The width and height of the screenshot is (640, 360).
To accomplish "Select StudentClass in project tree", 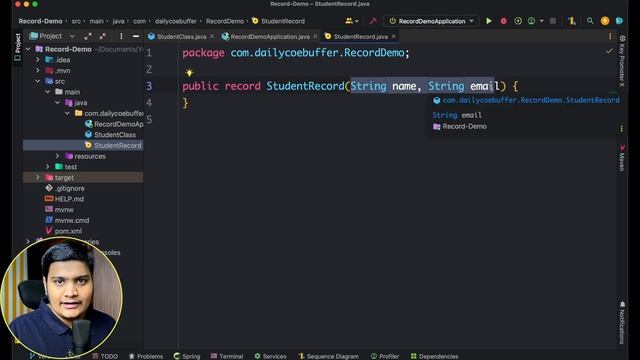I will point(110,135).
